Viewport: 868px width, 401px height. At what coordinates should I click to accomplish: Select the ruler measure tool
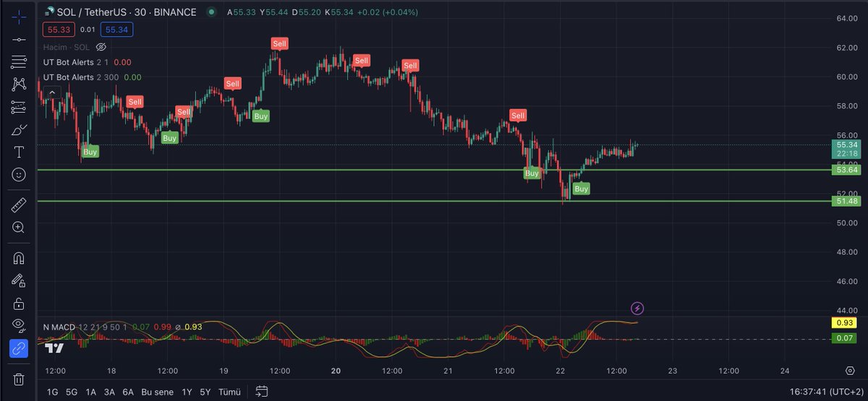(19, 204)
